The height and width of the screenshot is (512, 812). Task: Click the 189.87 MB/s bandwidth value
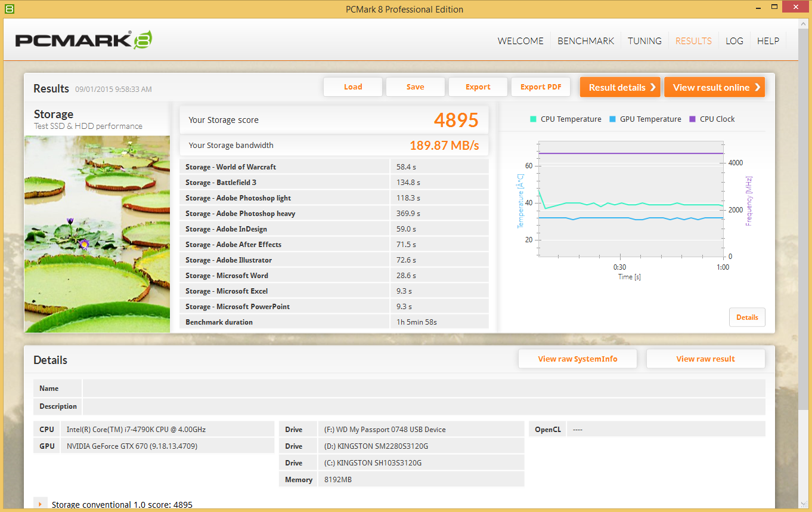pyautogui.click(x=444, y=146)
